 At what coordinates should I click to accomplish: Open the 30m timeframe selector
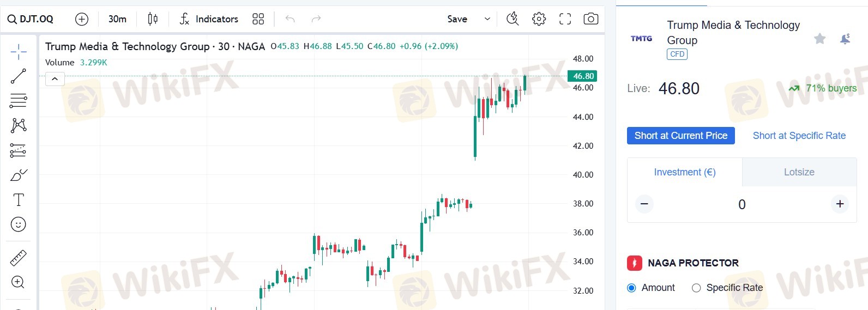(x=117, y=19)
